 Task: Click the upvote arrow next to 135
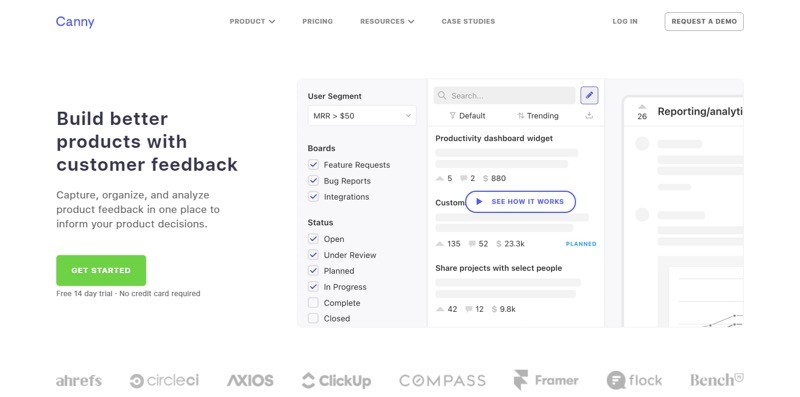click(x=440, y=244)
